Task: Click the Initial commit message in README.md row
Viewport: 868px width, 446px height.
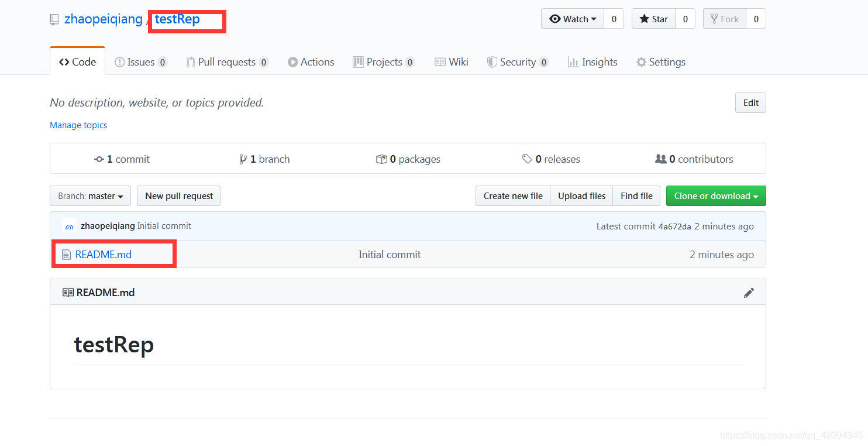Action: pyautogui.click(x=390, y=255)
